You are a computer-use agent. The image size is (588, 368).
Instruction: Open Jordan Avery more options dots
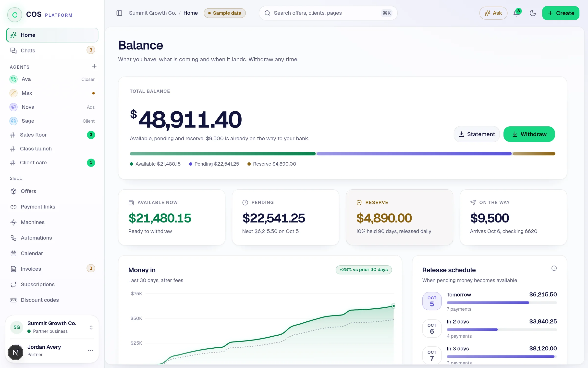pyautogui.click(x=90, y=350)
